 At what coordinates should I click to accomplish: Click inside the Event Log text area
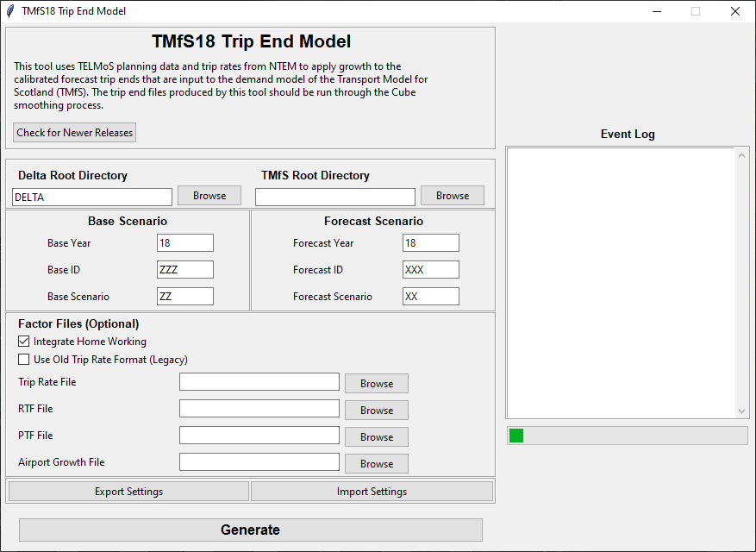click(621, 283)
